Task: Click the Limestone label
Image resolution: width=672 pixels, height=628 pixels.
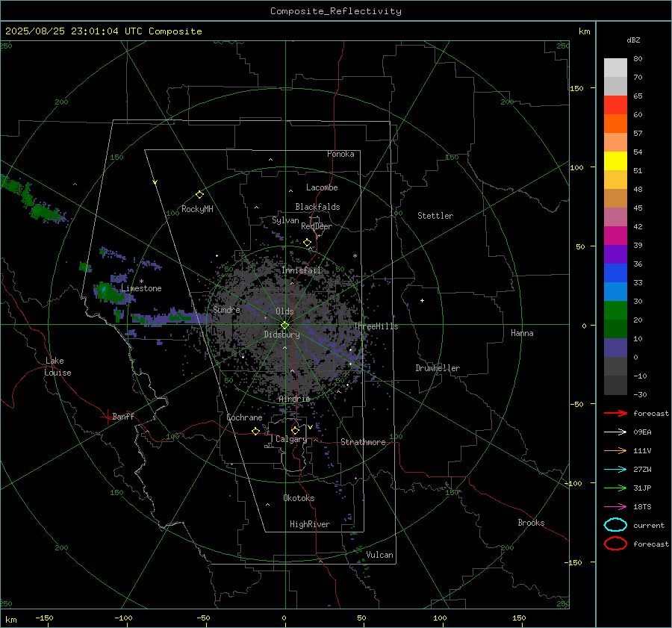Action: pos(141,288)
